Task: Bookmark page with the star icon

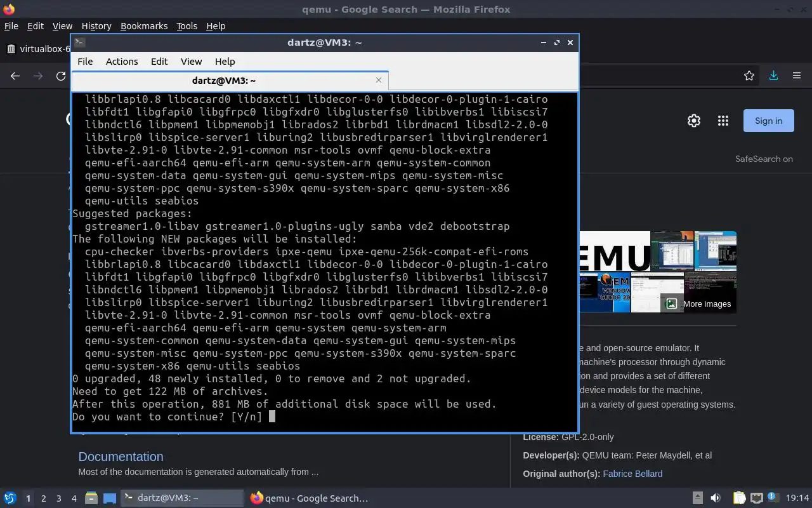Action: click(749, 76)
